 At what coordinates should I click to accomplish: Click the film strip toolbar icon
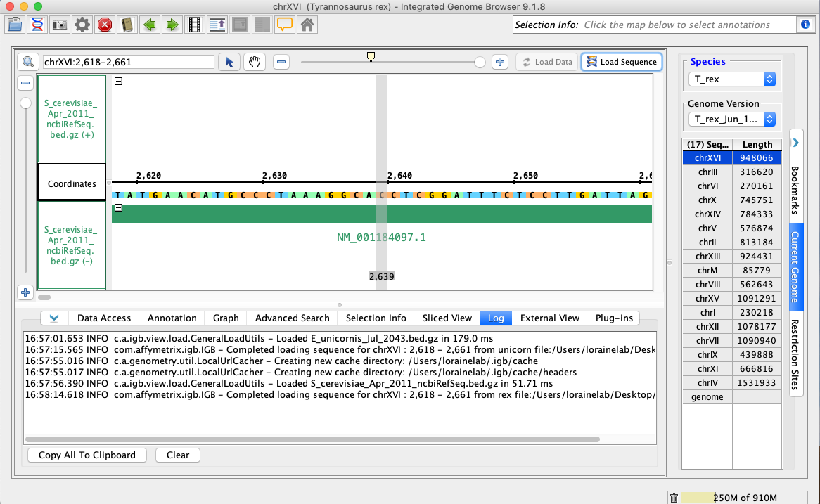tap(195, 25)
